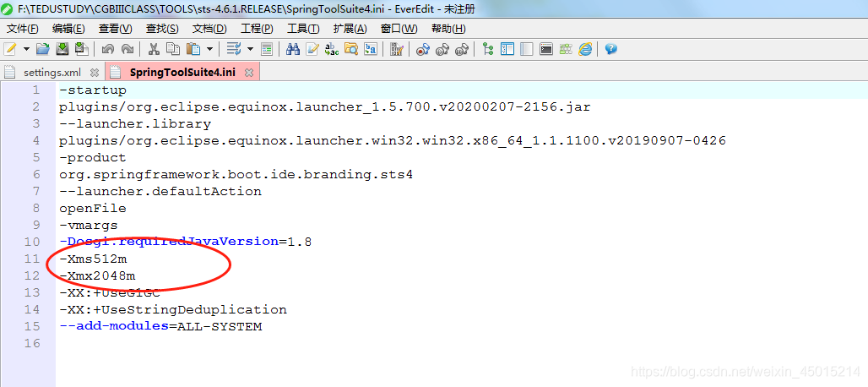Image resolution: width=868 pixels, height=387 pixels.
Task: Click the Find in files folder icon
Action: pos(351,49)
